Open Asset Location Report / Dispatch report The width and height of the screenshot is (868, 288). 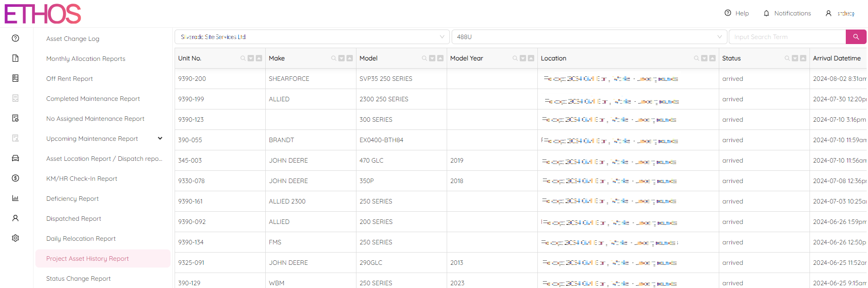coord(104,159)
